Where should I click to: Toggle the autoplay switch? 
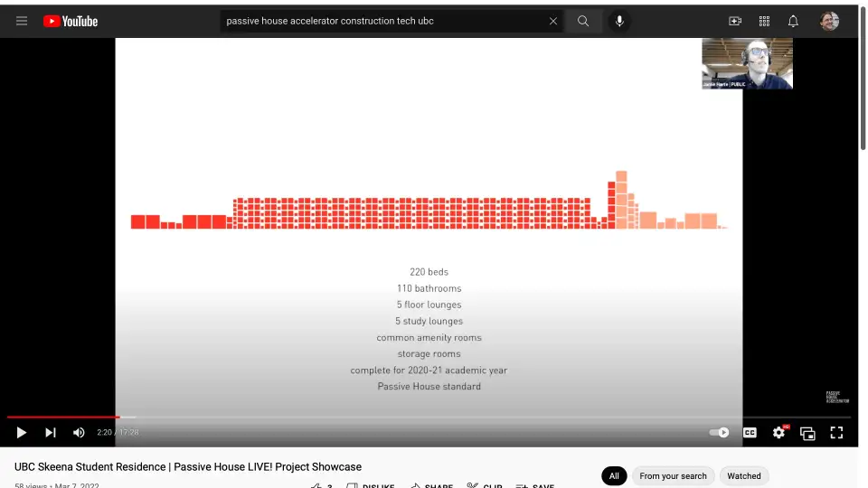[x=719, y=433]
